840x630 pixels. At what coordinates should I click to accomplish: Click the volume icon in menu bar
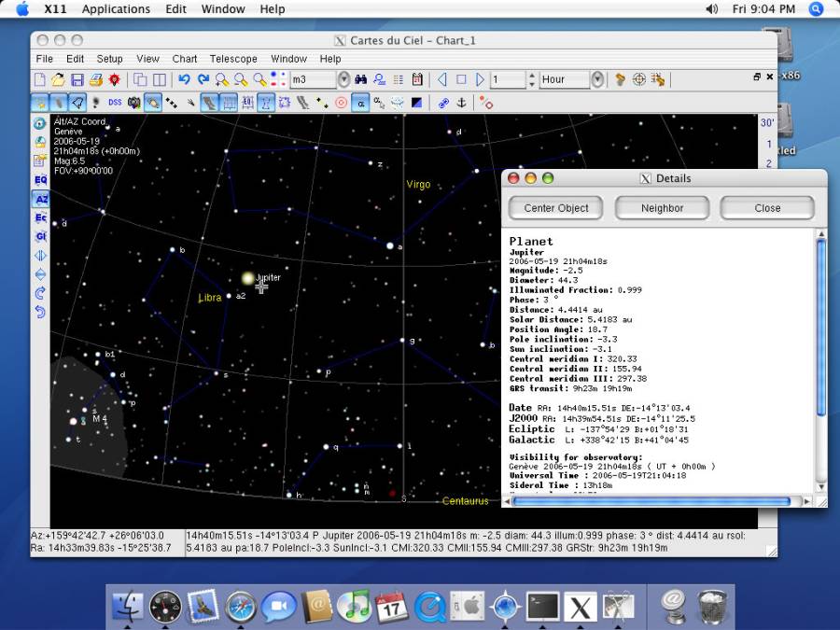click(711, 9)
